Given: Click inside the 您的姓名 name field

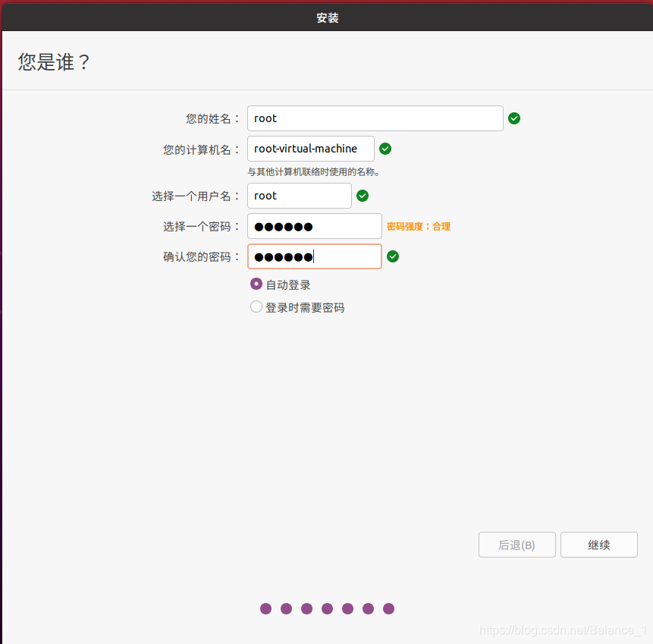Looking at the screenshot, I should [375, 118].
